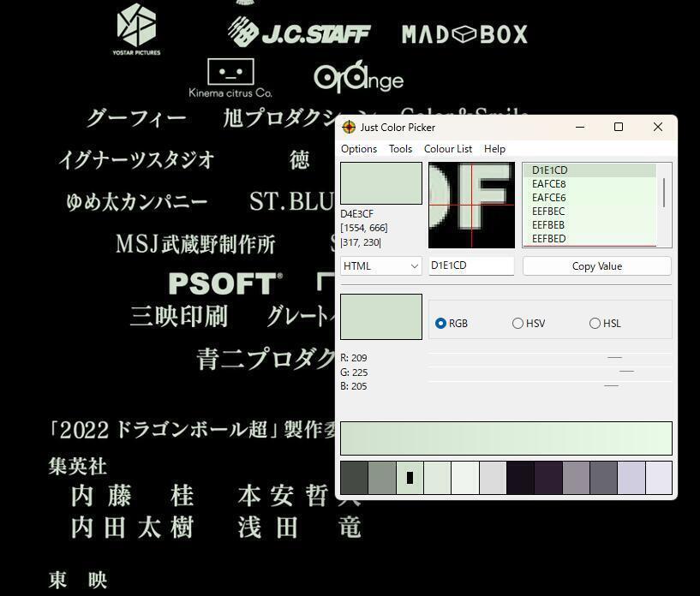Select EEFBEC in the colour list
The height and width of the screenshot is (596, 700).
point(589,211)
